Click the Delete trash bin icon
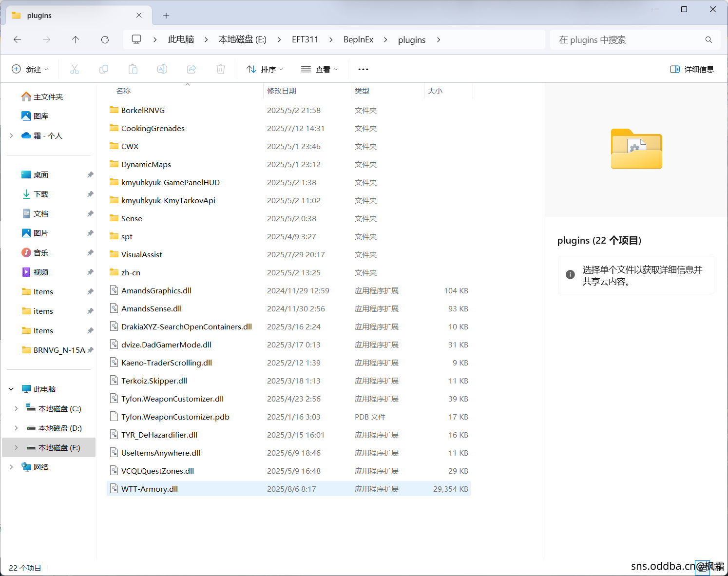Viewport: 728px width, 576px height. coord(221,69)
